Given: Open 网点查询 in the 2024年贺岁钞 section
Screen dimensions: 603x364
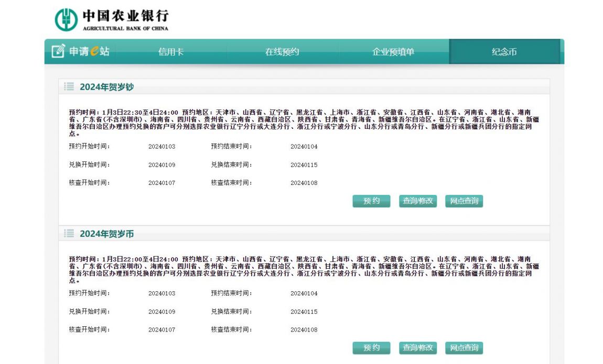Looking at the screenshot, I should coord(464,201).
